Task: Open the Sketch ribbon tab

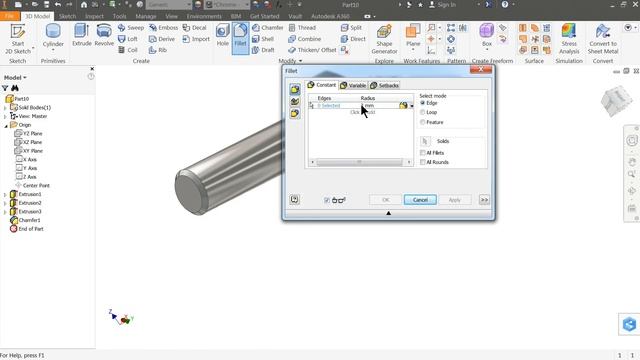Action: pyautogui.click(x=67, y=16)
